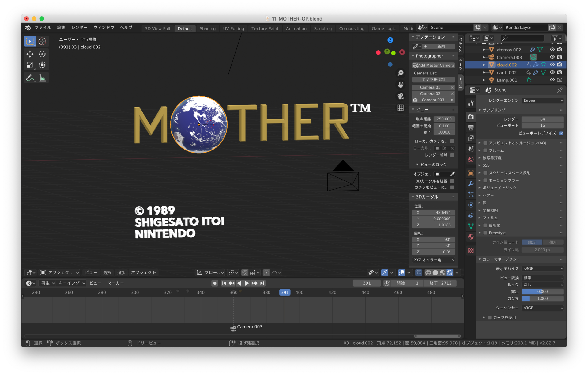Viewport: 588px width, 375px height.
Task: Open the Physics properties tab
Action: (471, 205)
